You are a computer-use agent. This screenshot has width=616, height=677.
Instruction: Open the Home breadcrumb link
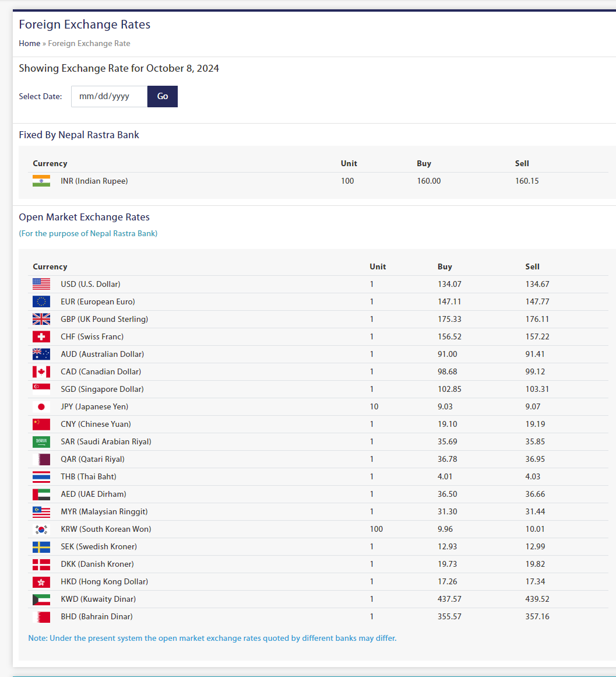tap(29, 43)
